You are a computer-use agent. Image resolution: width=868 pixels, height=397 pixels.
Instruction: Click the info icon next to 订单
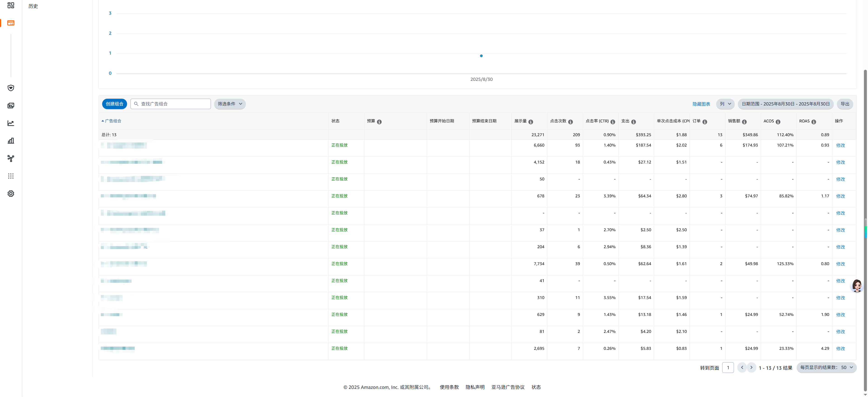pos(705,122)
